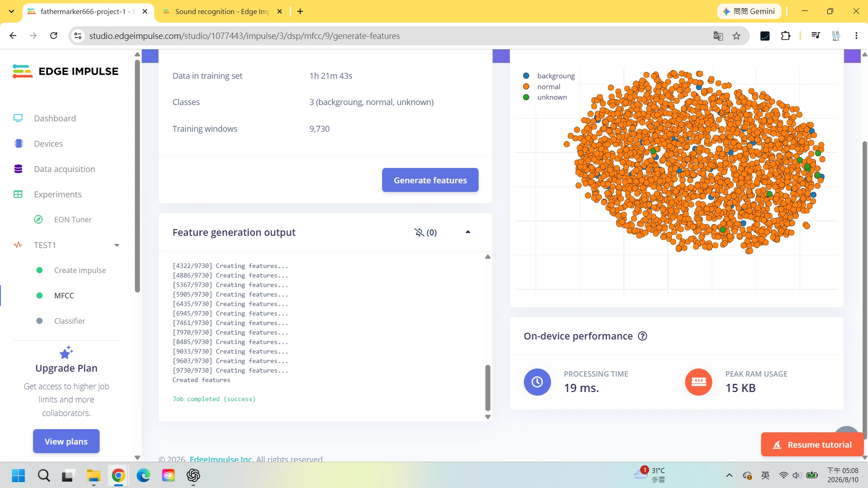The image size is (868, 488).
Task: Open the Classifier menu item
Action: pyautogui.click(x=70, y=321)
